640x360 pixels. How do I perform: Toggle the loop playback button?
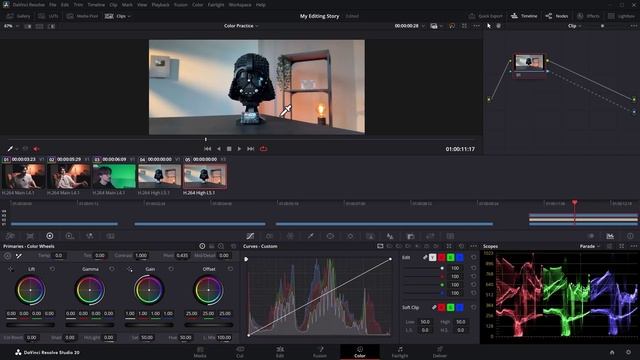tap(264, 149)
